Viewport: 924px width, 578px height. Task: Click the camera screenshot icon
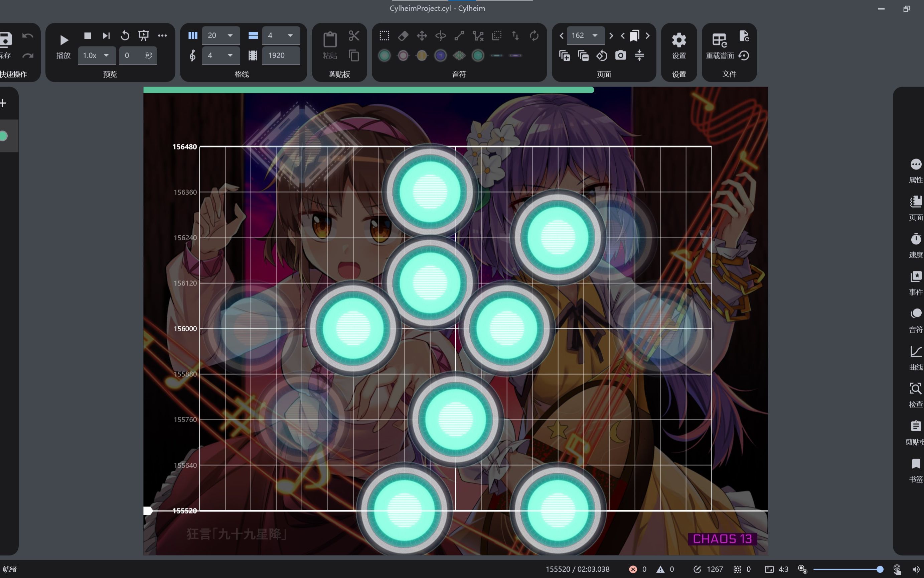coord(621,55)
